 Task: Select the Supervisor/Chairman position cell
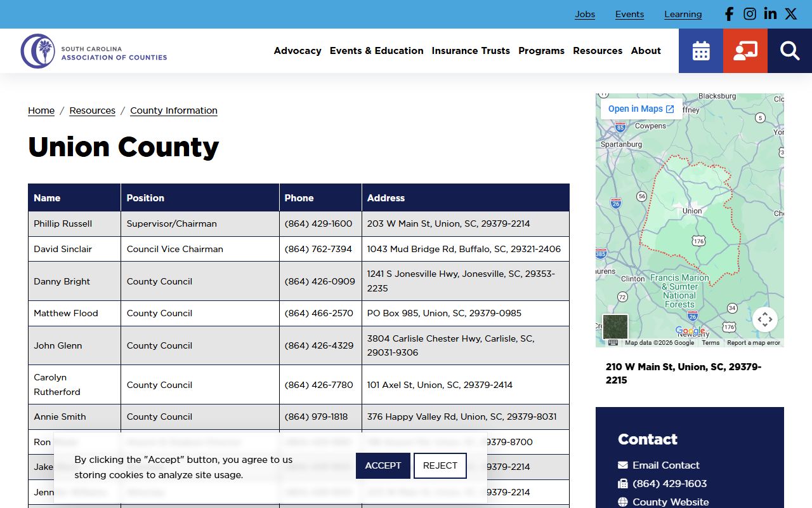click(200, 224)
